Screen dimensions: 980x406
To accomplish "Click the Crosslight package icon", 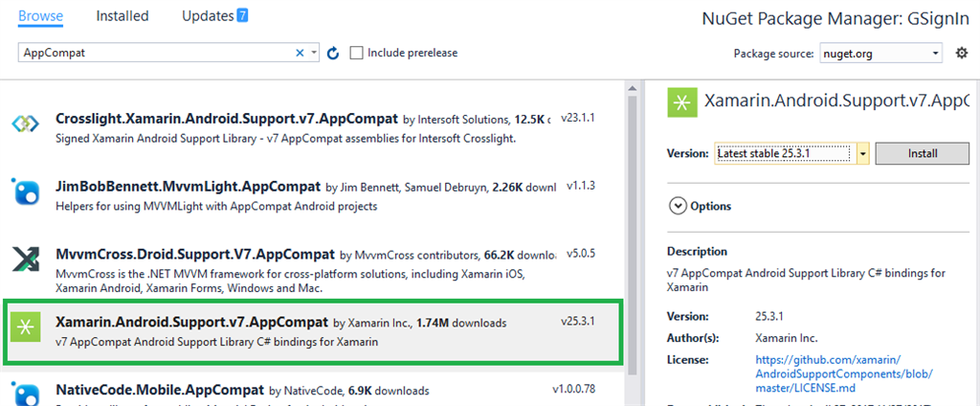I will (24, 124).
